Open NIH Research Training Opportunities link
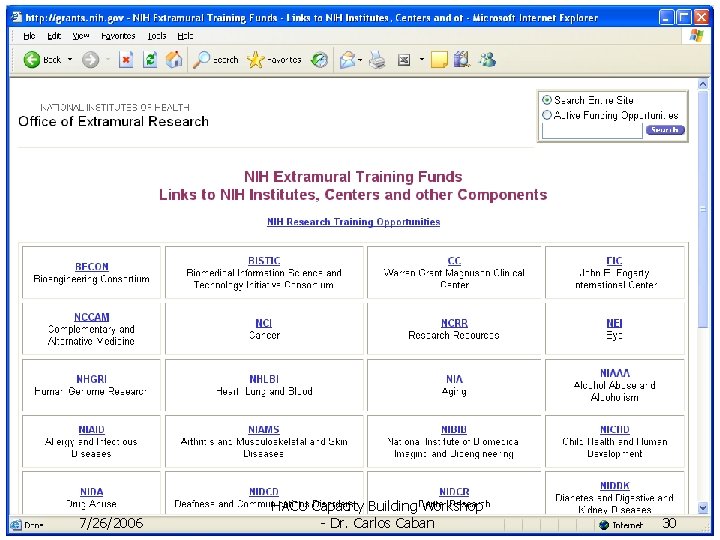720x540 pixels. tap(354, 222)
